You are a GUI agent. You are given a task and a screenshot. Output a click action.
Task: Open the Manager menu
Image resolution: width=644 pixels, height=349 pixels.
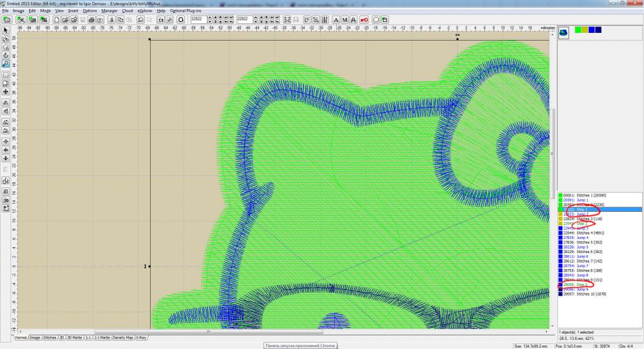click(109, 11)
